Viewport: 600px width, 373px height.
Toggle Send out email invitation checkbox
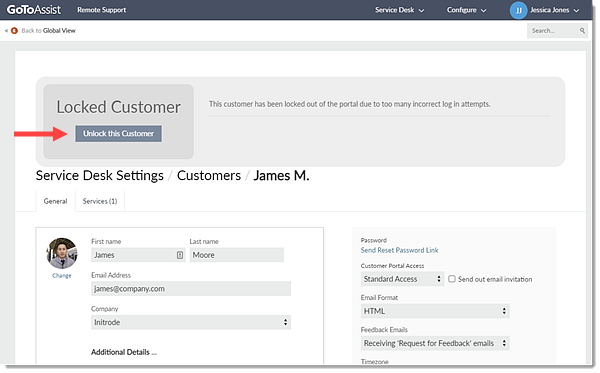(452, 279)
